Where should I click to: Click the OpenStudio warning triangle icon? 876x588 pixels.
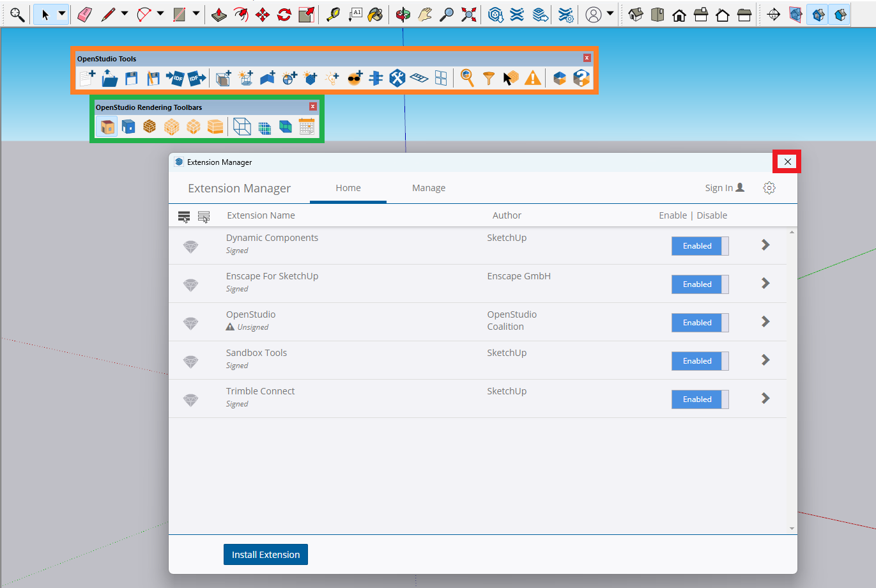click(x=532, y=78)
